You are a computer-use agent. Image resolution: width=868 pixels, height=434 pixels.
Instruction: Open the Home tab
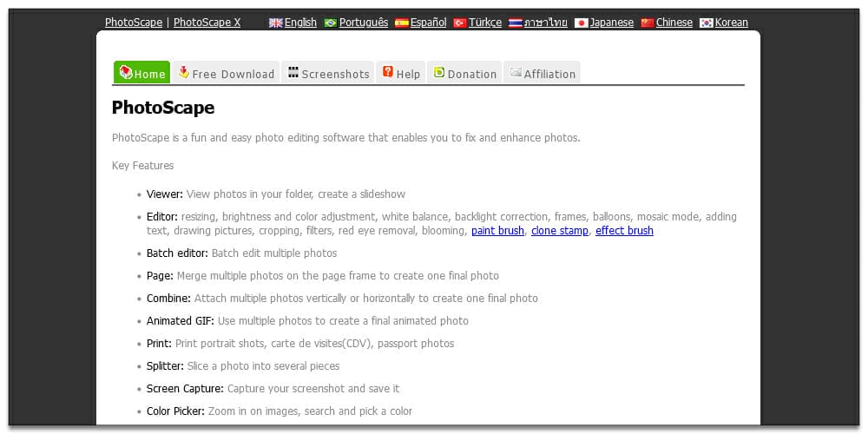click(x=141, y=73)
